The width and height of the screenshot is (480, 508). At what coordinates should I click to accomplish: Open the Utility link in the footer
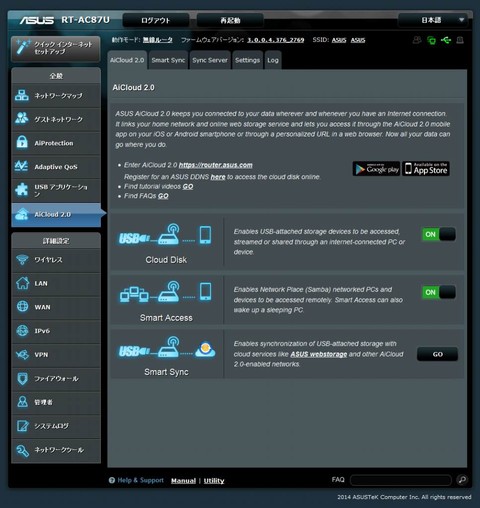point(214,480)
